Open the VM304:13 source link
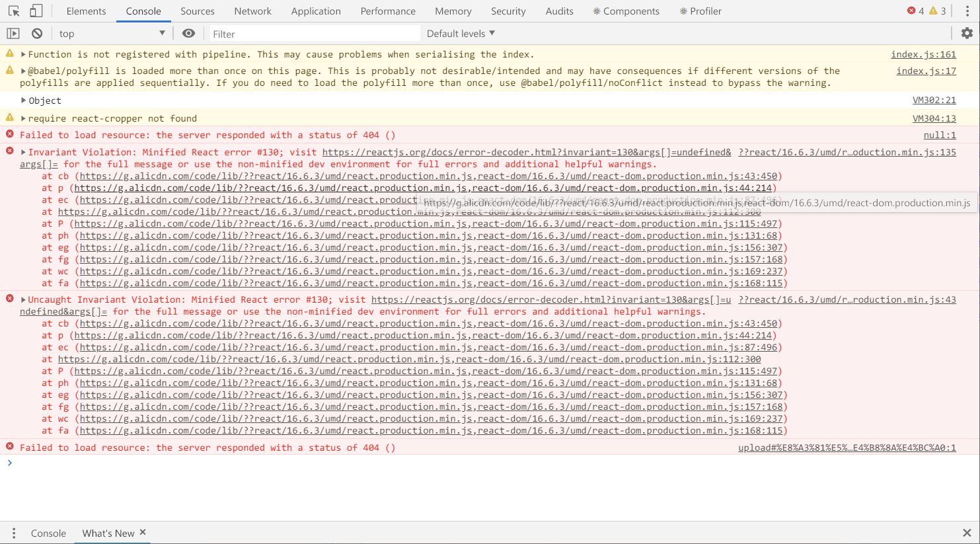The height and width of the screenshot is (544, 980). pos(934,118)
